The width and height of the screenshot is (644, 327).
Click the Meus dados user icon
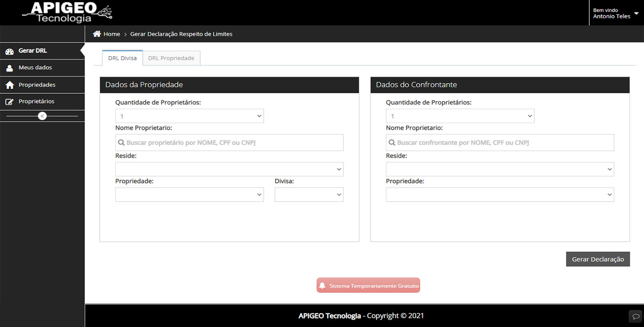[x=9, y=68]
